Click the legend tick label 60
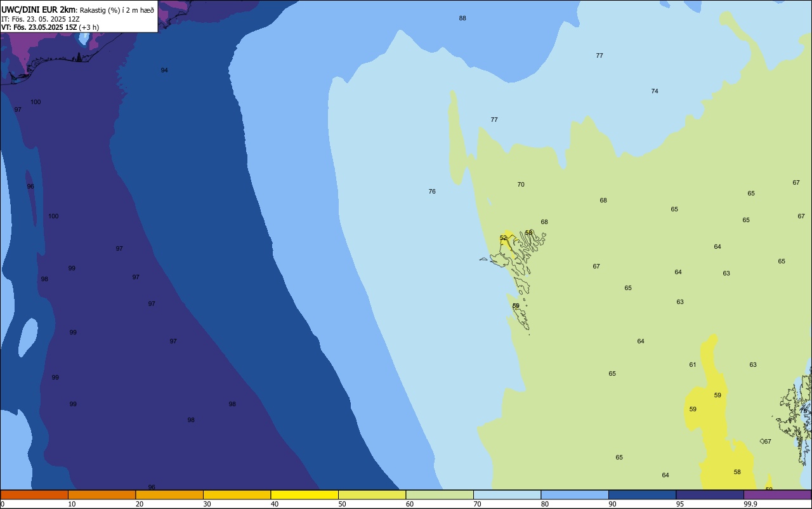812x509 pixels. pyautogui.click(x=410, y=504)
